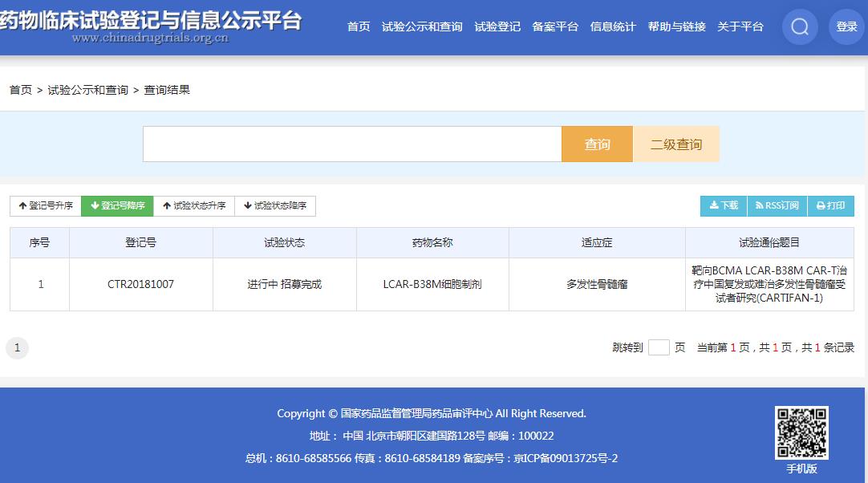Go to the 试验登记 menu
Screen dimensions: 868x483
[x=497, y=27]
